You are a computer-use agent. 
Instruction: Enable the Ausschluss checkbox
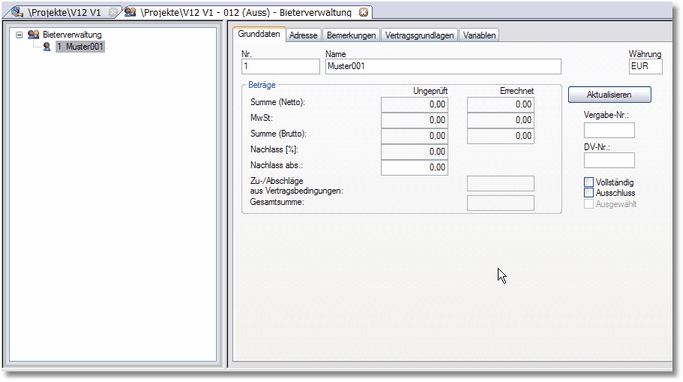pyautogui.click(x=589, y=193)
